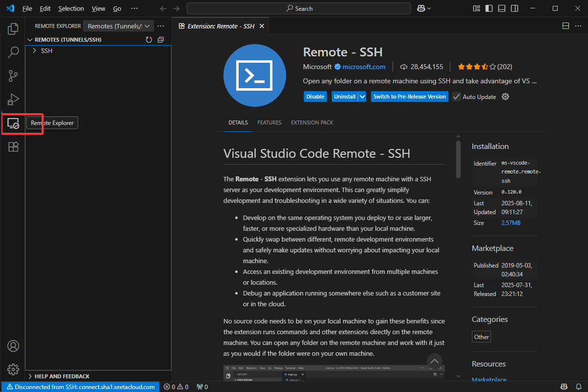Viewport: 588px width, 392px height.
Task: Open notifications bell in status bar
Action: tap(578, 387)
